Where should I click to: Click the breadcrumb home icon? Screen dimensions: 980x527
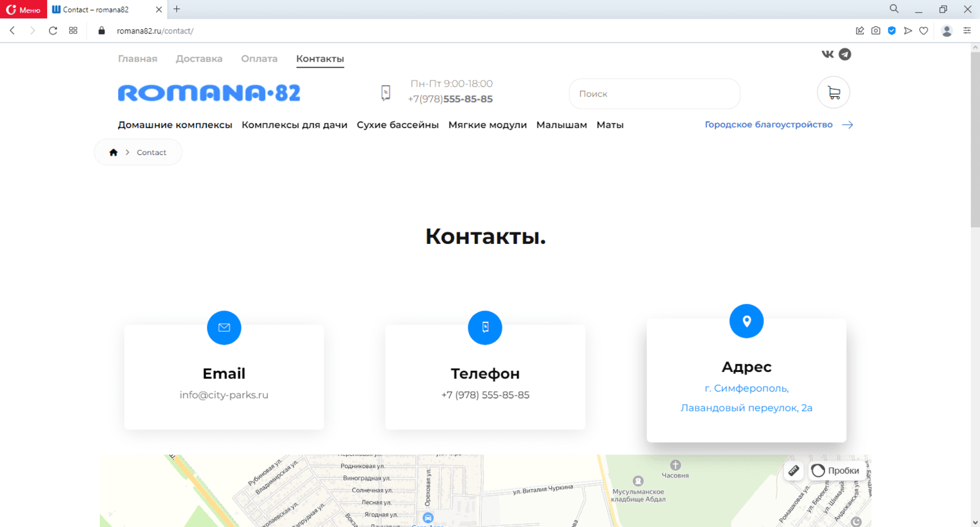pos(114,152)
